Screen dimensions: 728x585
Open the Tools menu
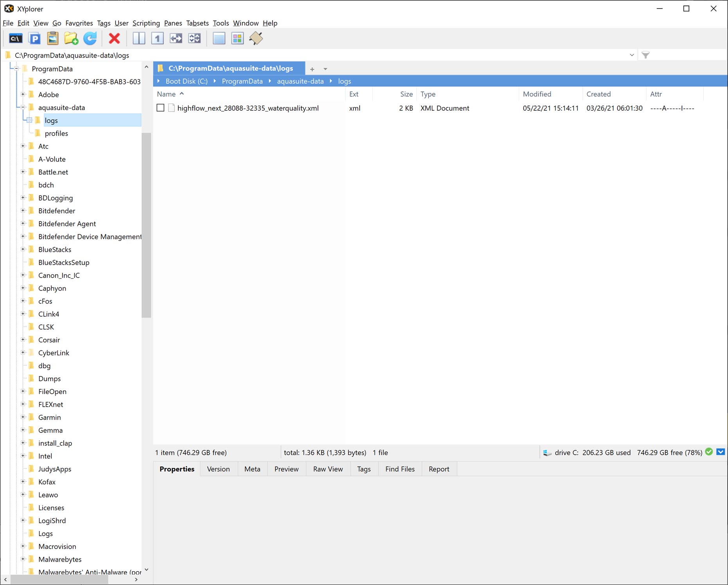point(221,23)
